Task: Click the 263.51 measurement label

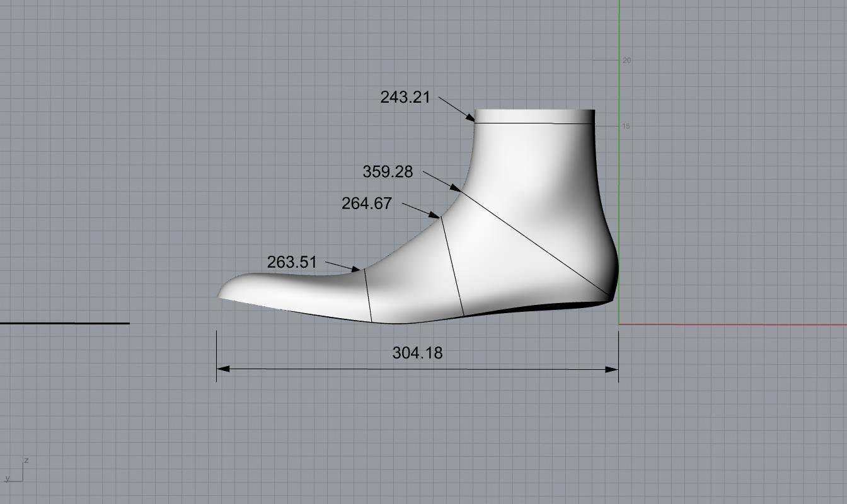Action: point(292,262)
